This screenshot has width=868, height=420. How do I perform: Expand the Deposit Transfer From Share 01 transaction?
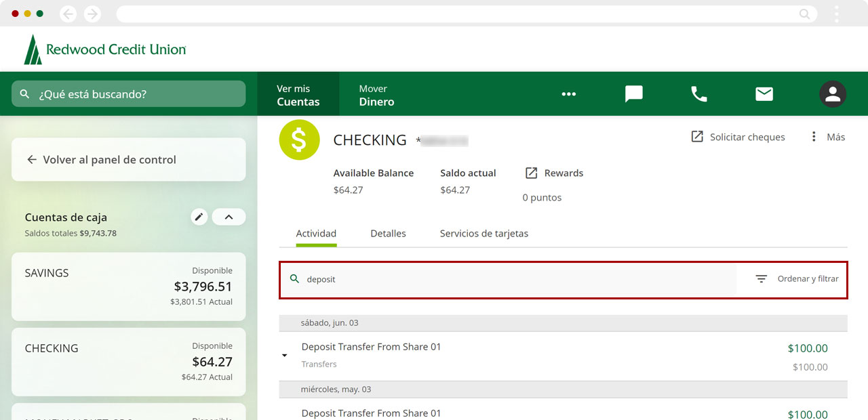pos(285,356)
